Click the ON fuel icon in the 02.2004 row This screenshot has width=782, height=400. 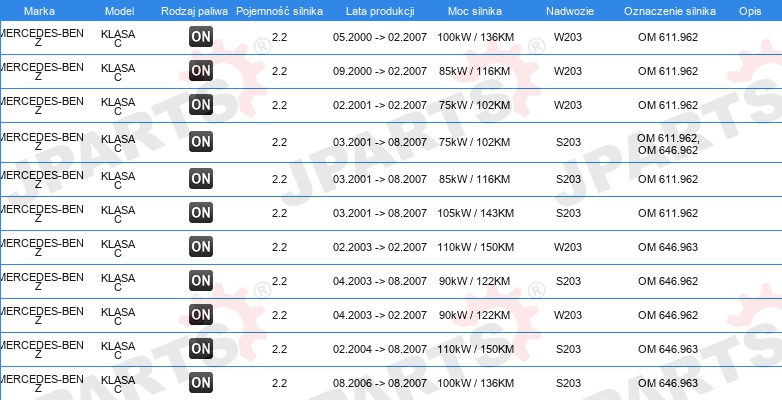(201, 349)
